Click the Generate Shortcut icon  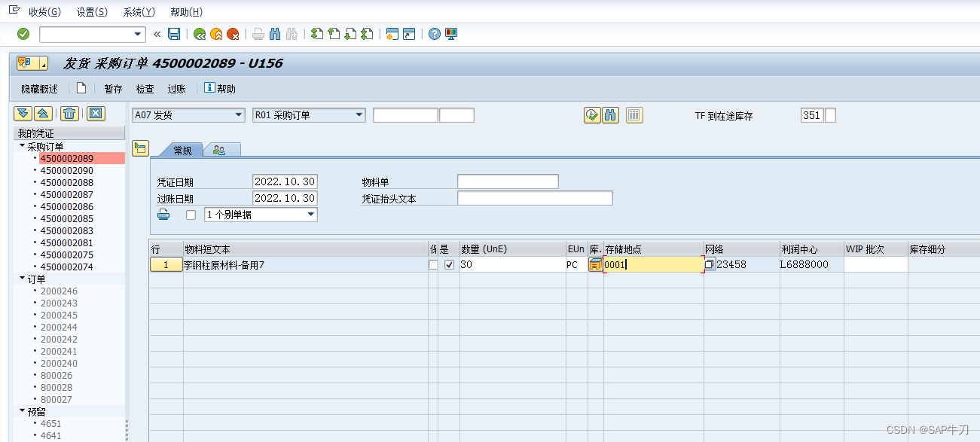(409, 34)
